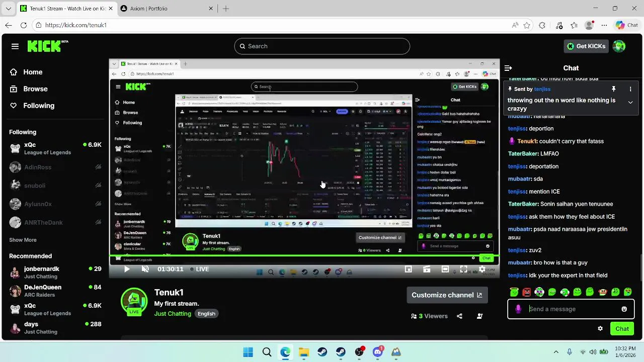Open the offline AdinRoss channel
644x362 pixels.
pyautogui.click(x=55, y=167)
